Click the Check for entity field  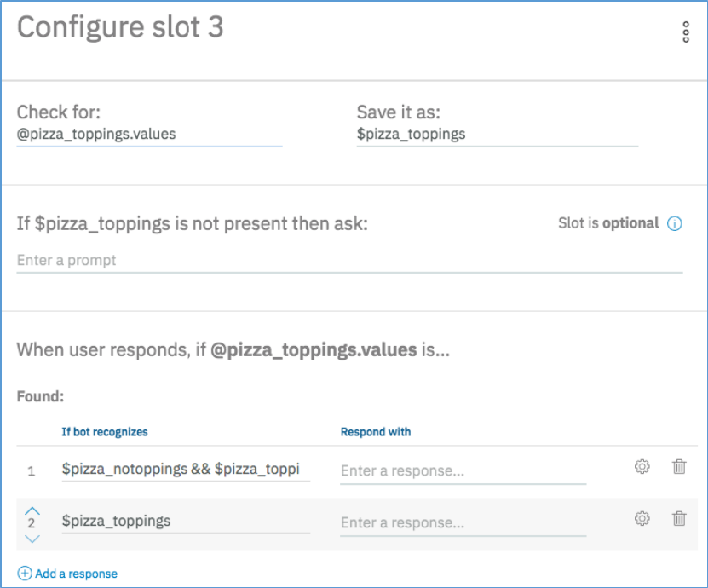(x=149, y=135)
